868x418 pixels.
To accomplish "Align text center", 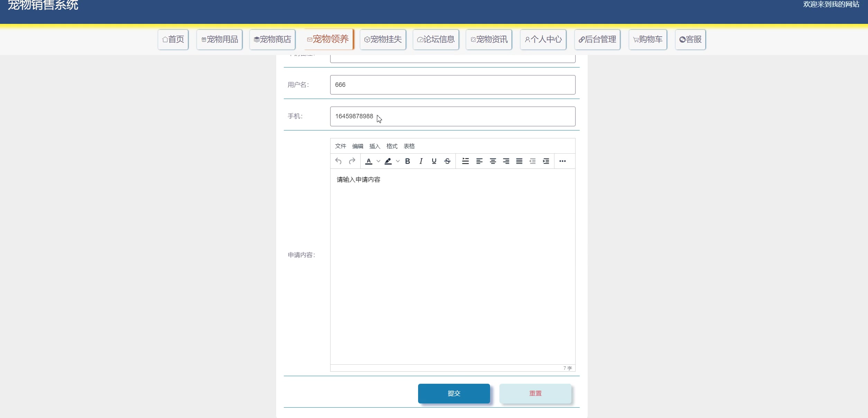I will [x=493, y=161].
